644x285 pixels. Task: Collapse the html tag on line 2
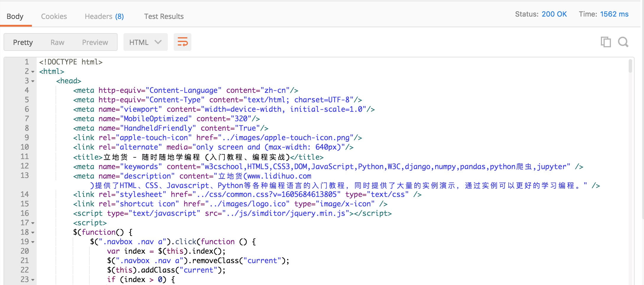point(33,72)
